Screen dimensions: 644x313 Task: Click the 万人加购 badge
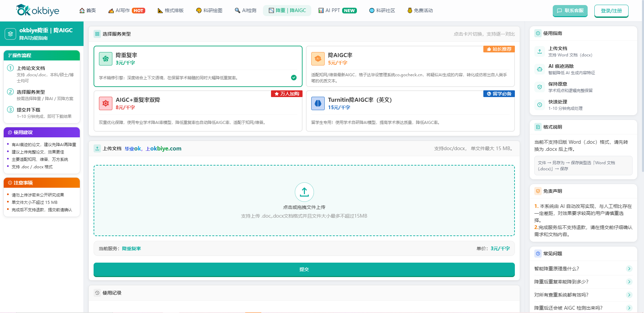coord(287,94)
